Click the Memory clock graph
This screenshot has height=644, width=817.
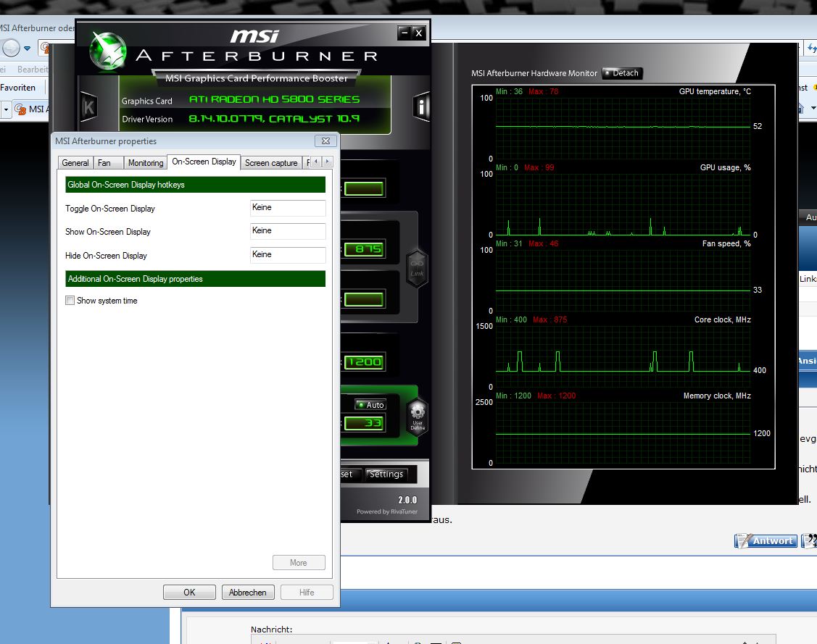click(x=623, y=432)
